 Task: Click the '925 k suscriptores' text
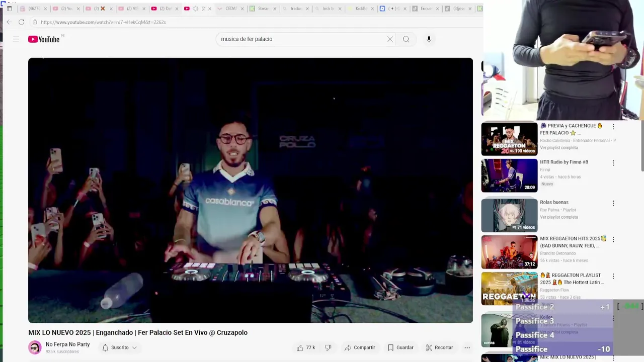coord(62,351)
